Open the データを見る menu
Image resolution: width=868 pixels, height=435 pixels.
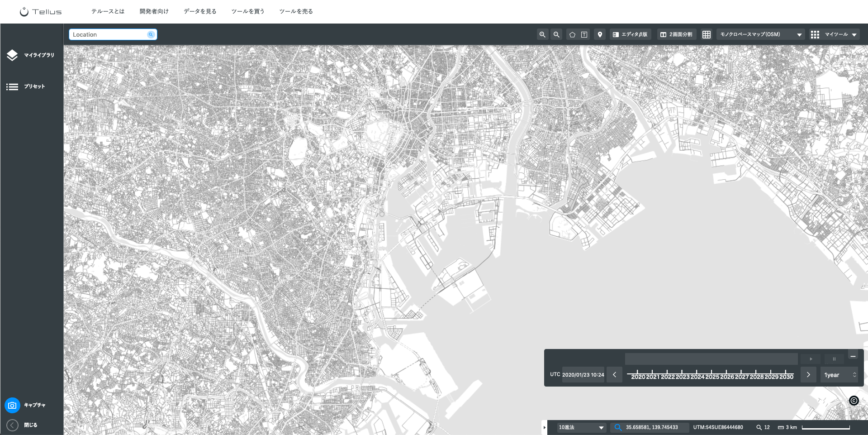point(200,11)
